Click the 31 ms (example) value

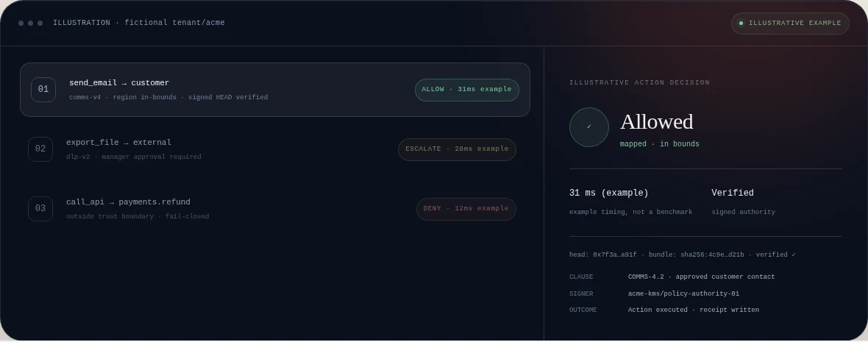609,193
